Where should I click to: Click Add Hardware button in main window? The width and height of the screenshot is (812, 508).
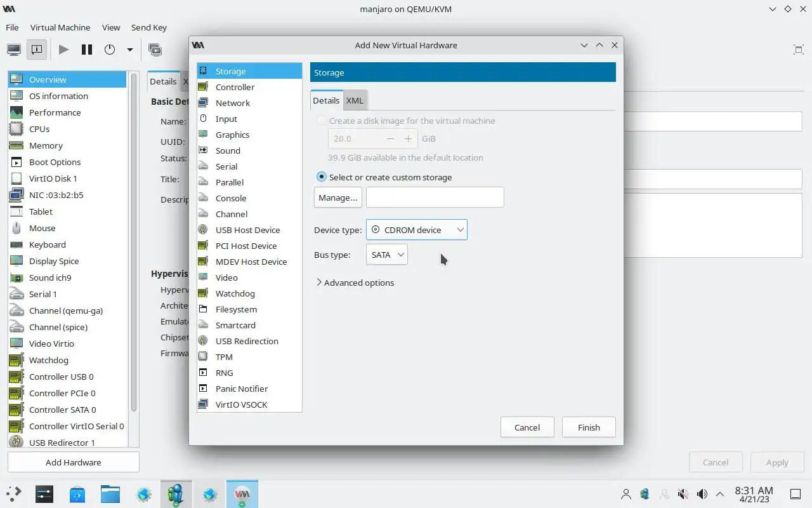(74, 462)
